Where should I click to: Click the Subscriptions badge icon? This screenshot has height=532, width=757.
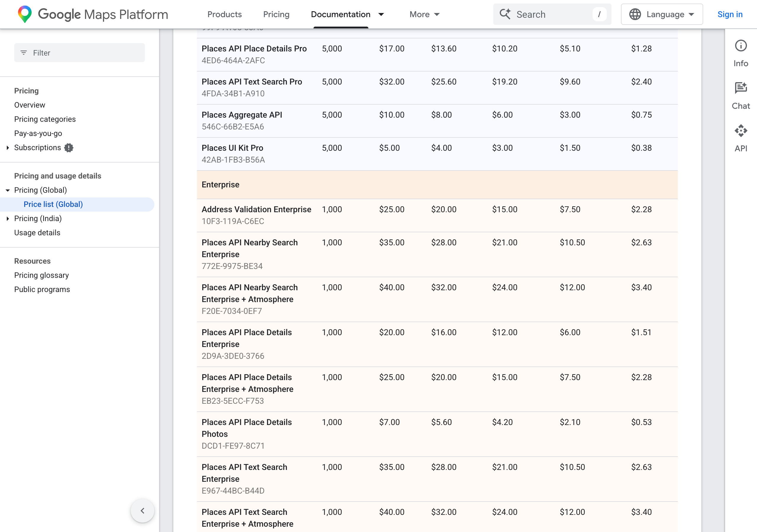click(69, 148)
